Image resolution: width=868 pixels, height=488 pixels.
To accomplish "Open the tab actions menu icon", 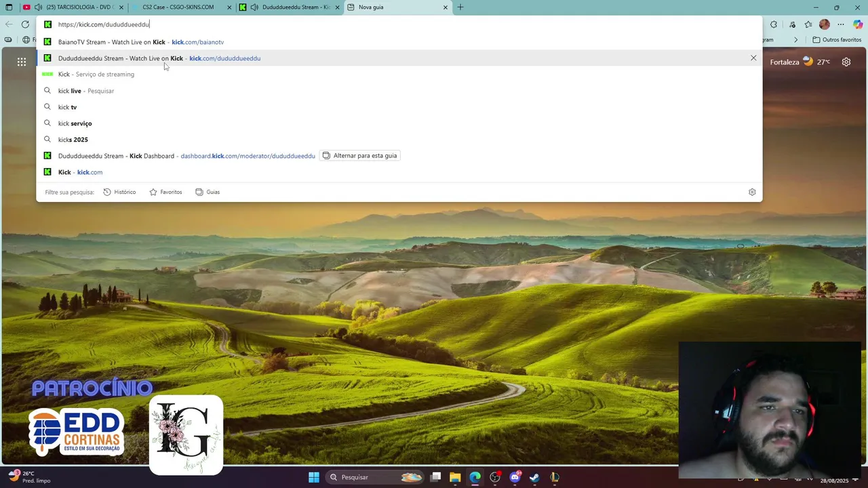I will [9, 7].
